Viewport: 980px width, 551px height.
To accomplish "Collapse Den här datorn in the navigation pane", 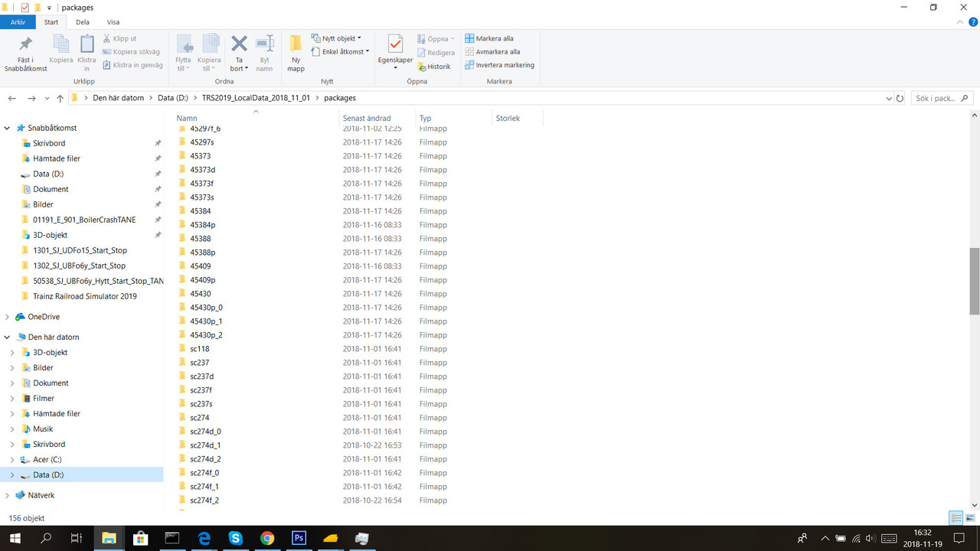I will click(x=6, y=337).
